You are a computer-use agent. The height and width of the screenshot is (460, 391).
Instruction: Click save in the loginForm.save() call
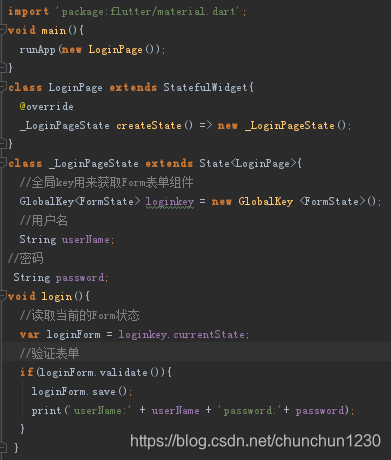pos(104,391)
